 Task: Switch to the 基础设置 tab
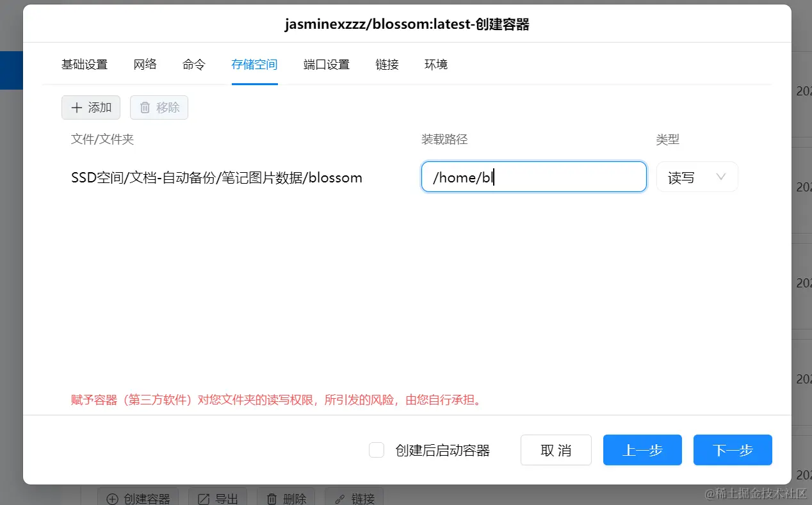tap(84, 64)
